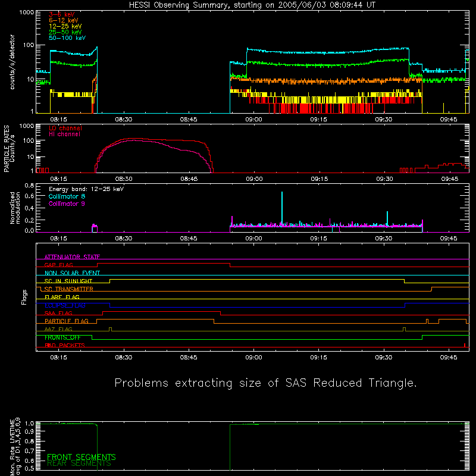
Task: Click the SC_TRANSMITTER flag label
Action: click(x=69, y=289)
